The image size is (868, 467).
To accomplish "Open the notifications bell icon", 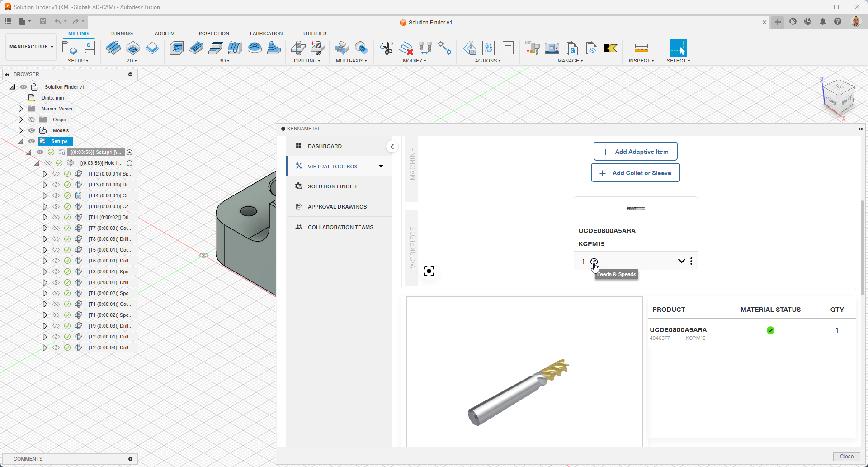I will point(823,22).
